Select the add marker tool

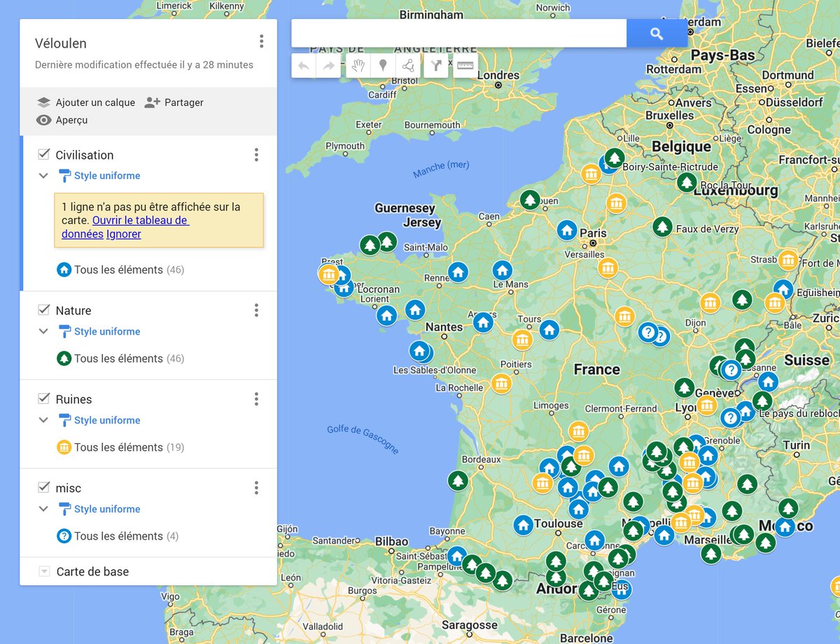[x=383, y=66]
